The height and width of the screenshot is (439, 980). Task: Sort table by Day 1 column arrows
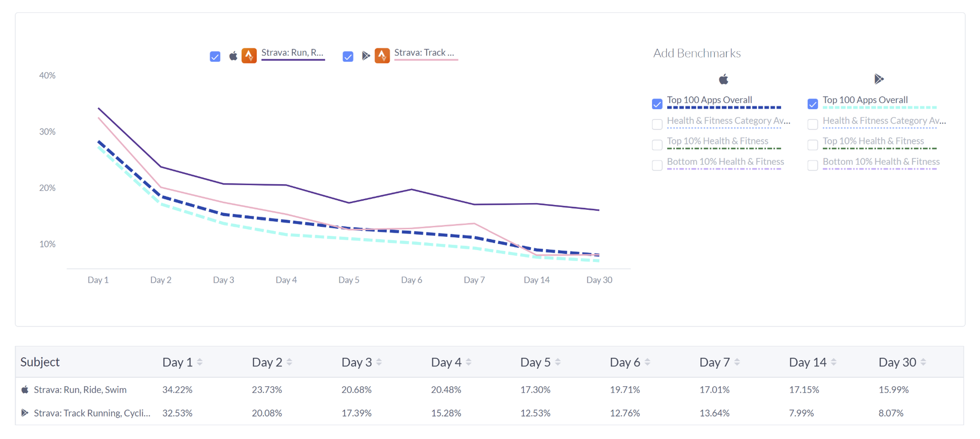200,362
